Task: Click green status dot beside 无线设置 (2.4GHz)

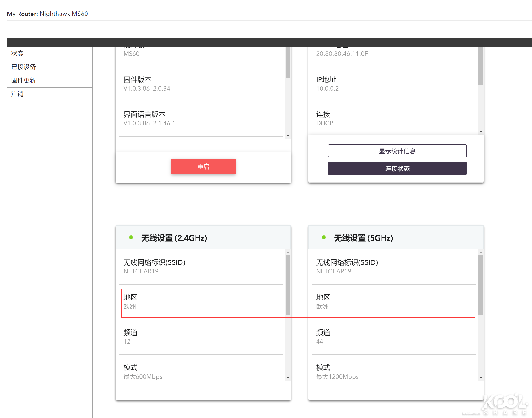Action: point(131,237)
